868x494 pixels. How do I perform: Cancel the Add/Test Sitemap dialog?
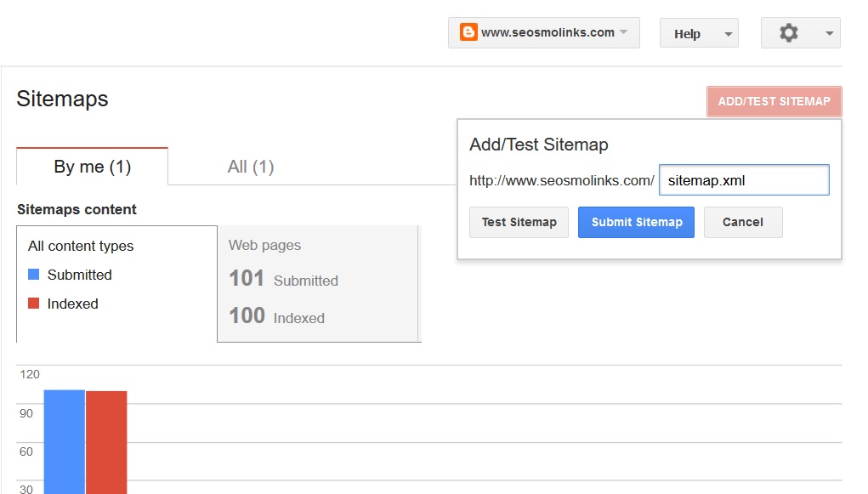pyautogui.click(x=743, y=222)
